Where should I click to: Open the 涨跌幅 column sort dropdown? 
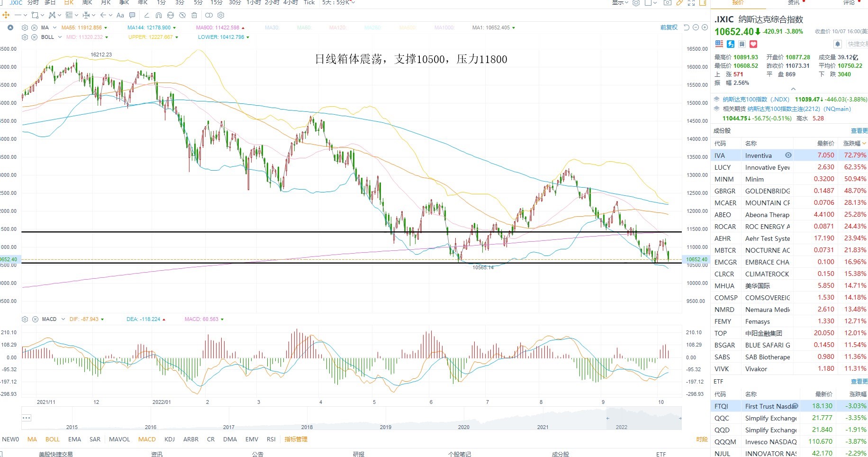pos(864,143)
